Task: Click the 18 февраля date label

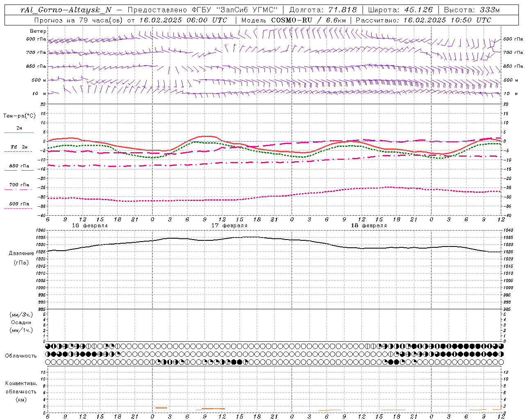Action: point(369,226)
